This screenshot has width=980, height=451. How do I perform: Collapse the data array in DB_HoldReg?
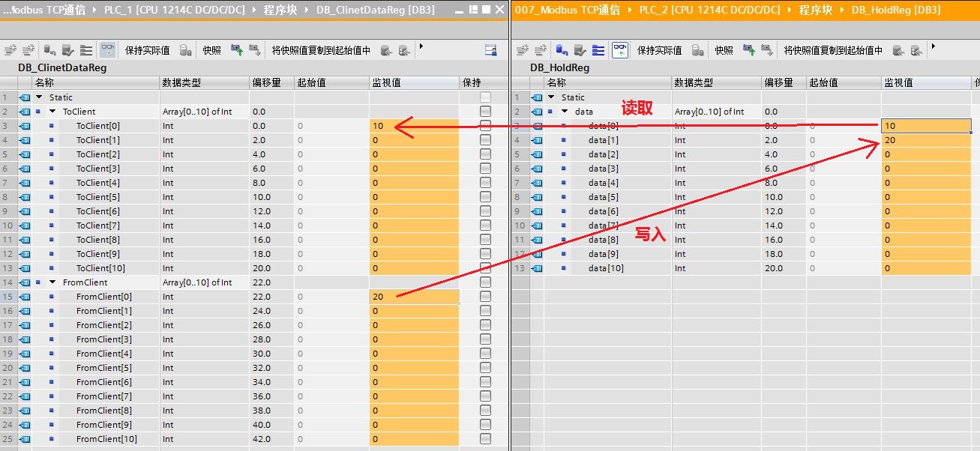coord(565,111)
